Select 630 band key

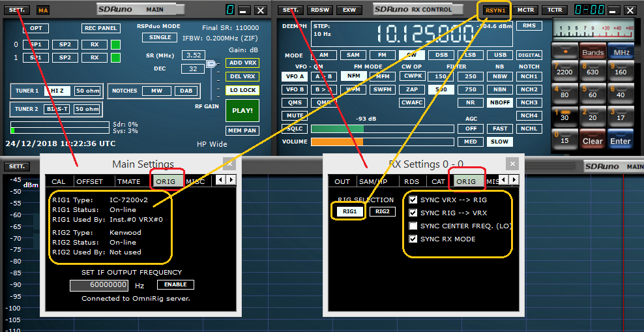coord(593,69)
